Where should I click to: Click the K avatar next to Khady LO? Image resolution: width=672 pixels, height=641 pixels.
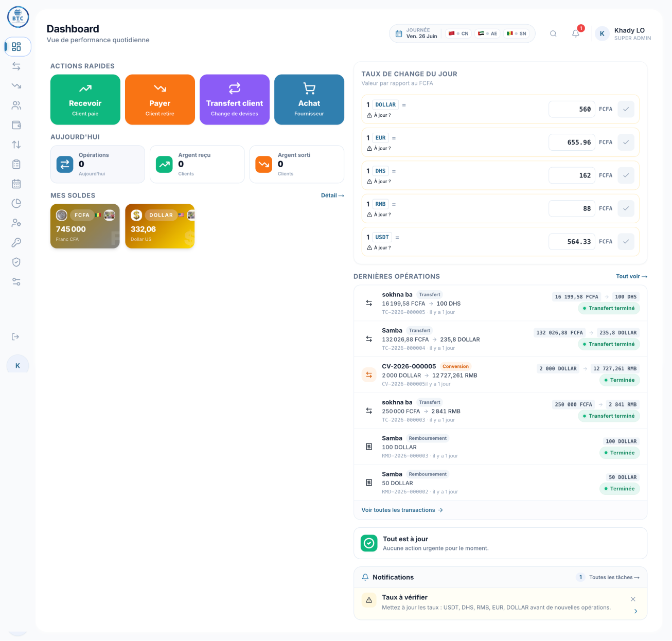click(x=602, y=33)
